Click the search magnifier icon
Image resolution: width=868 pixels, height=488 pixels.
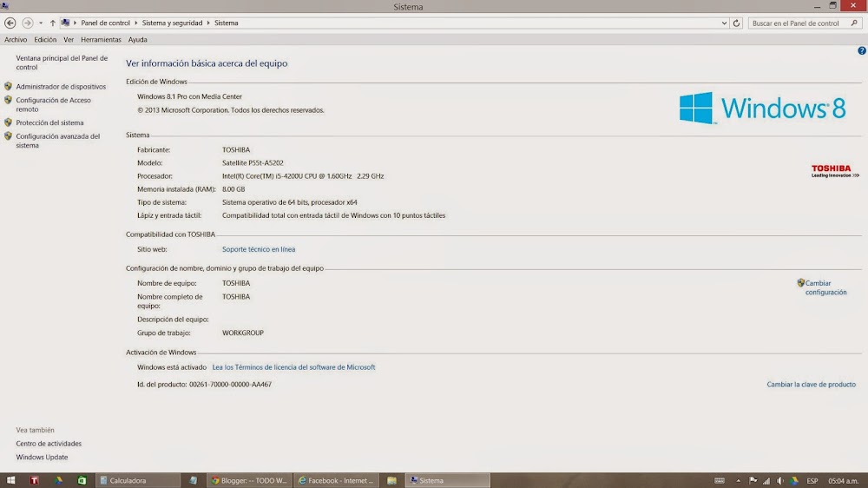coord(855,23)
